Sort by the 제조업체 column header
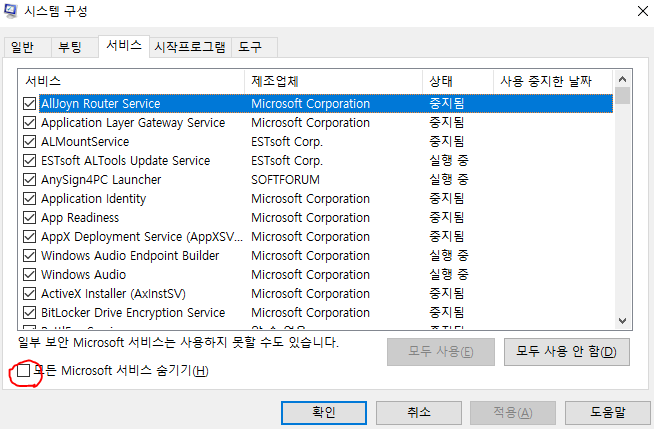The width and height of the screenshot is (654, 429). click(x=333, y=81)
